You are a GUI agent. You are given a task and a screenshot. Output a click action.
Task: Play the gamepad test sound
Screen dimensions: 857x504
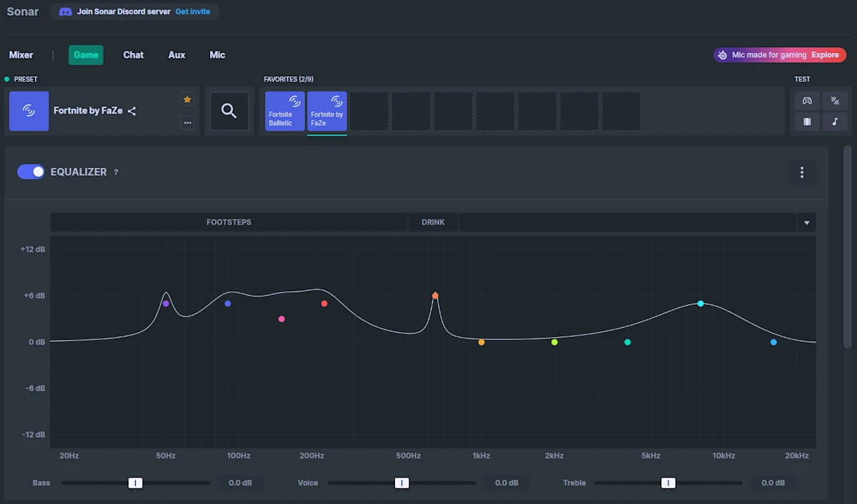coord(807,101)
